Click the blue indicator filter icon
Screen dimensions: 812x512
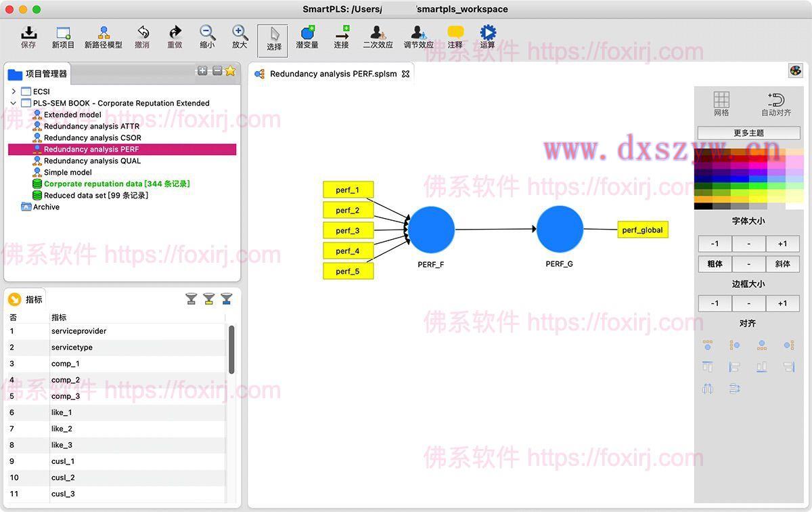click(227, 299)
